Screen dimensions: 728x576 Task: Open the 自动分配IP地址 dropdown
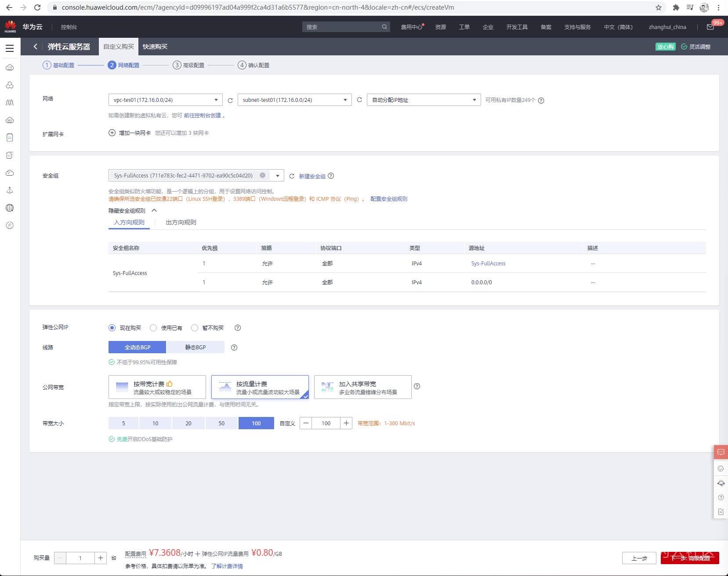click(x=424, y=100)
